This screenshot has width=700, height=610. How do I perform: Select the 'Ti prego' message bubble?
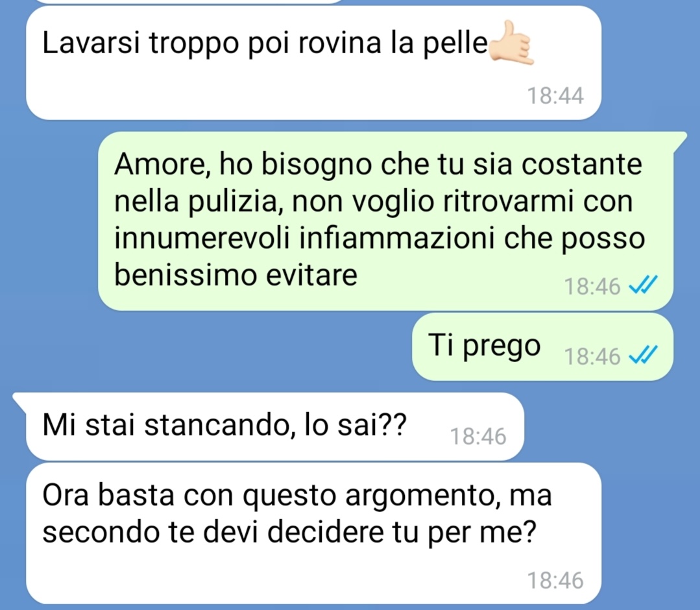(542, 347)
